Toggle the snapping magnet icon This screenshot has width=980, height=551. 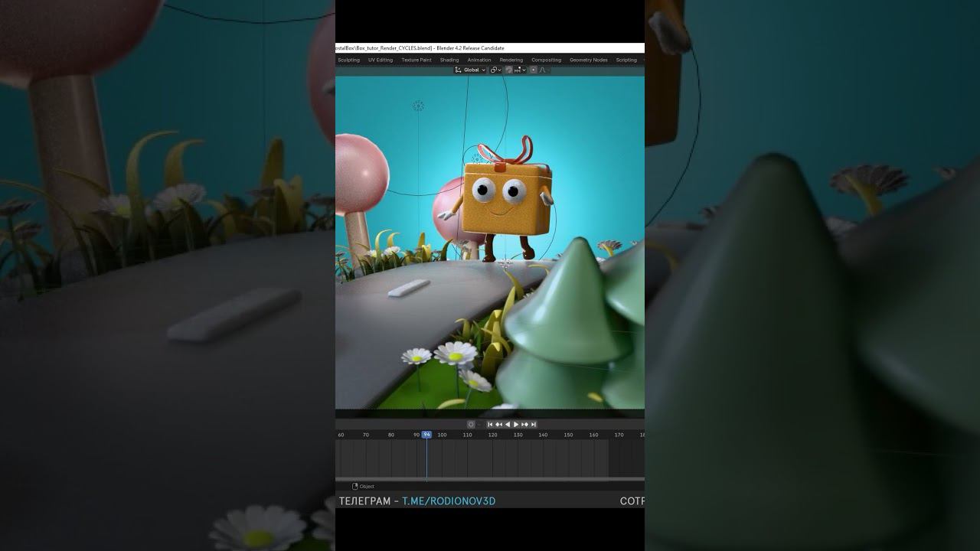tap(508, 70)
